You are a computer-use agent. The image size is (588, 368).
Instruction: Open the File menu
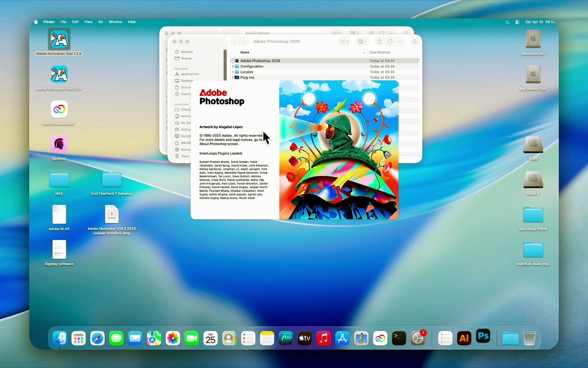(x=63, y=22)
